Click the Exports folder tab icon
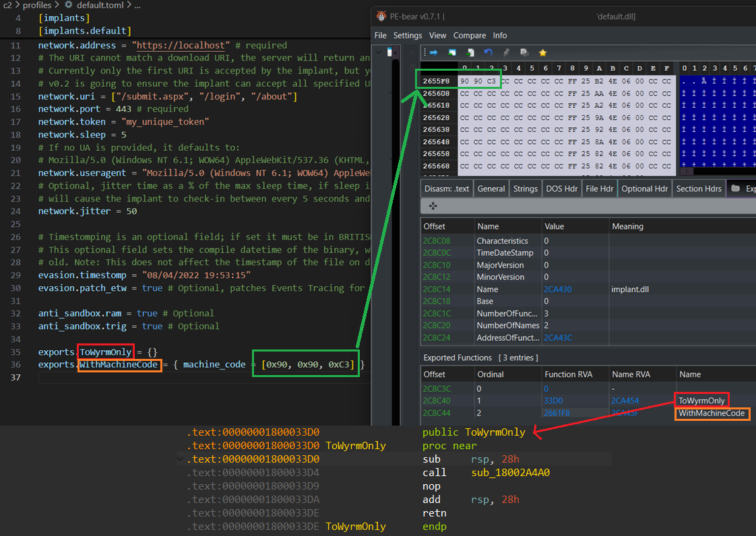Image resolution: width=756 pixels, height=536 pixels. (736, 189)
